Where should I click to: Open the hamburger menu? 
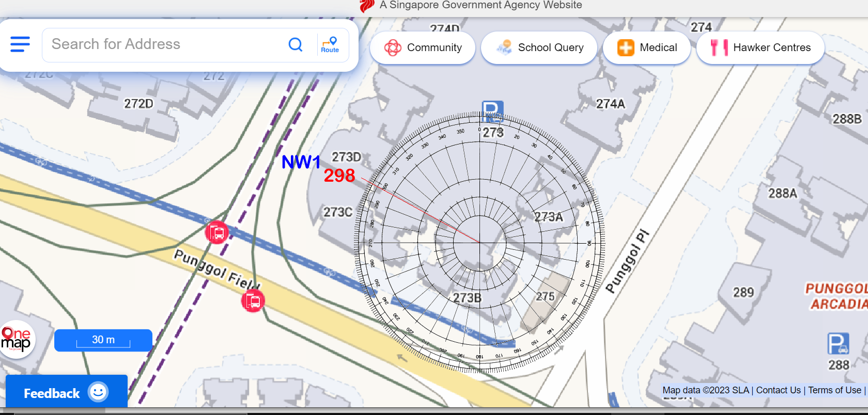[x=20, y=44]
